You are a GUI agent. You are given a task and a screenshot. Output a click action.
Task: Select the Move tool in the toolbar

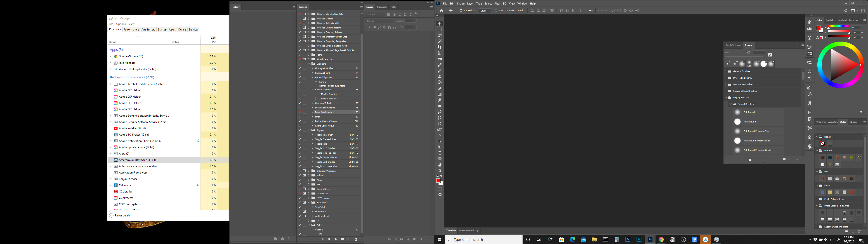pyautogui.click(x=439, y=23)
